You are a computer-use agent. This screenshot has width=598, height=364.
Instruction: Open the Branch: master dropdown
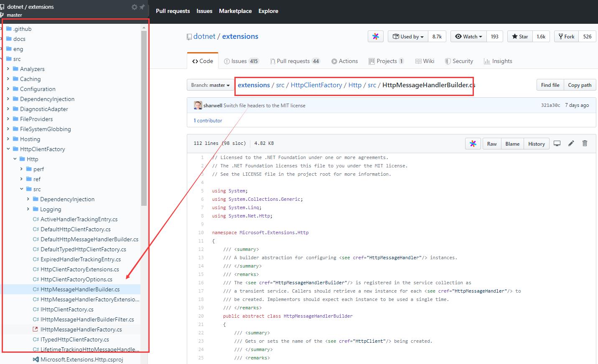point(210,85)
